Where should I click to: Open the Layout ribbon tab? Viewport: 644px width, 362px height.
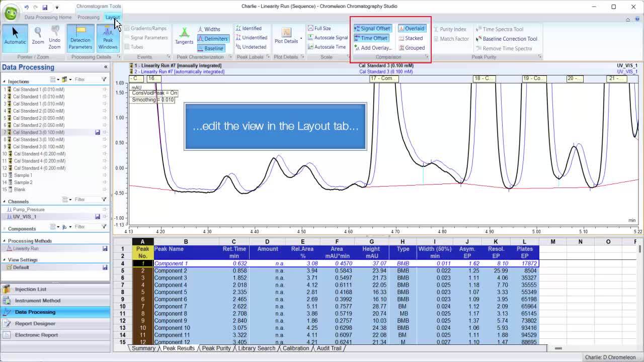[112, 17]
